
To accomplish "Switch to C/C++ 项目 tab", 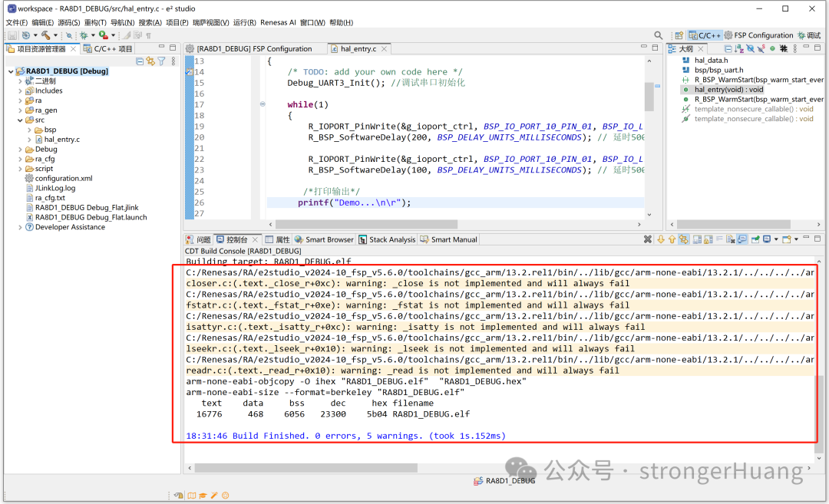I will pyautogui.click(x=108, y=48).
